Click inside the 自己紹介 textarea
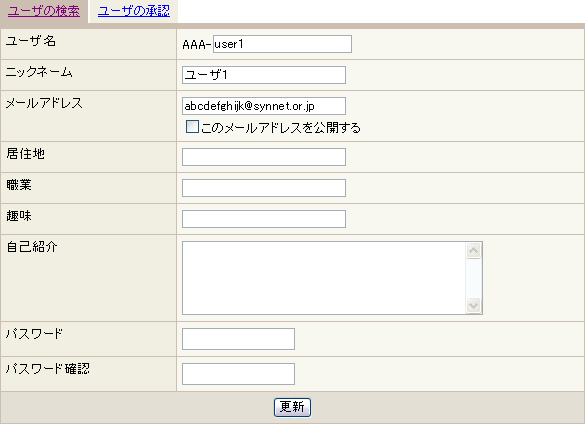 [324, 278]
